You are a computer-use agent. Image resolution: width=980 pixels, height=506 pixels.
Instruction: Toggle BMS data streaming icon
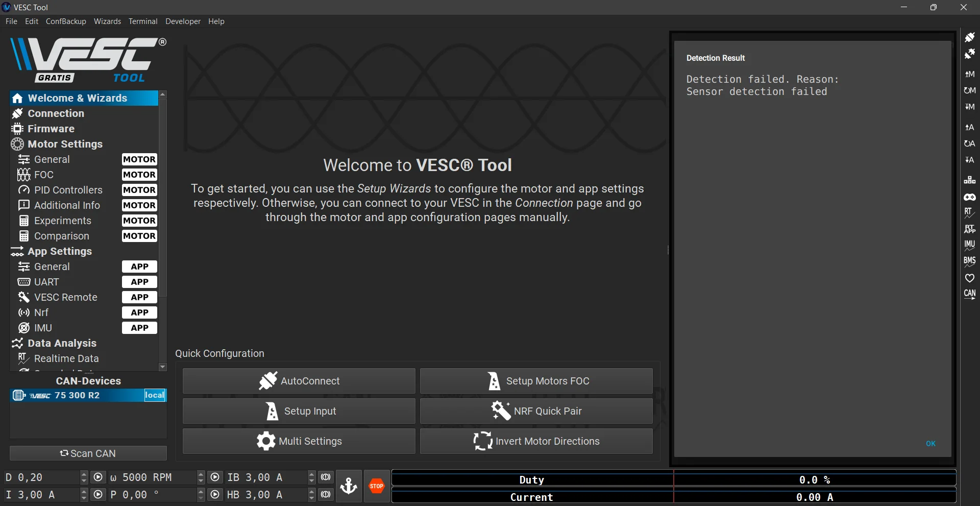pos(969,262)
